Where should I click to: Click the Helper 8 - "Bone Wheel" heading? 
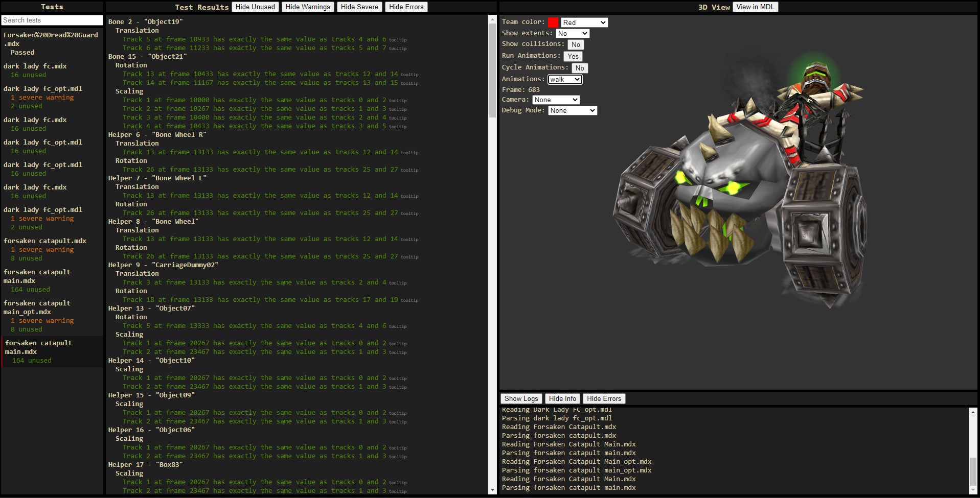tap(153, 222)
